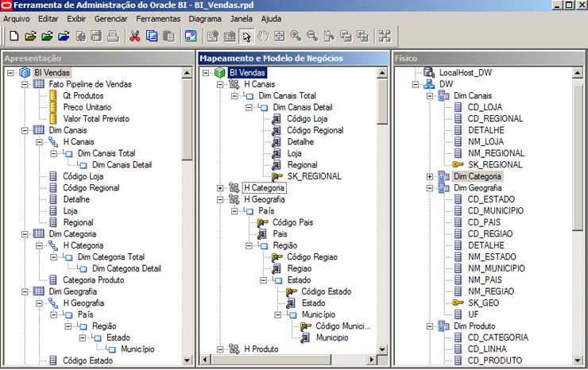Image resolution: width=588 pixels, height=370 pixels.
Task: Click the Apresentação panel header
Action: coord(99,58)
